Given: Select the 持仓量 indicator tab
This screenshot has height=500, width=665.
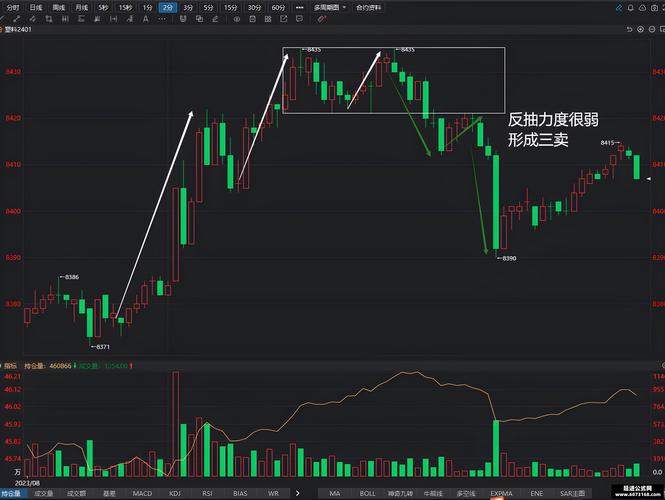Looking at the screenshot, I should tap(11, 493).
